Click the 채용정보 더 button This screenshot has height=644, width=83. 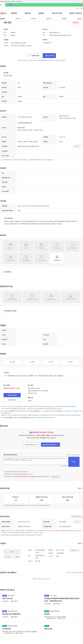point(74,550)
